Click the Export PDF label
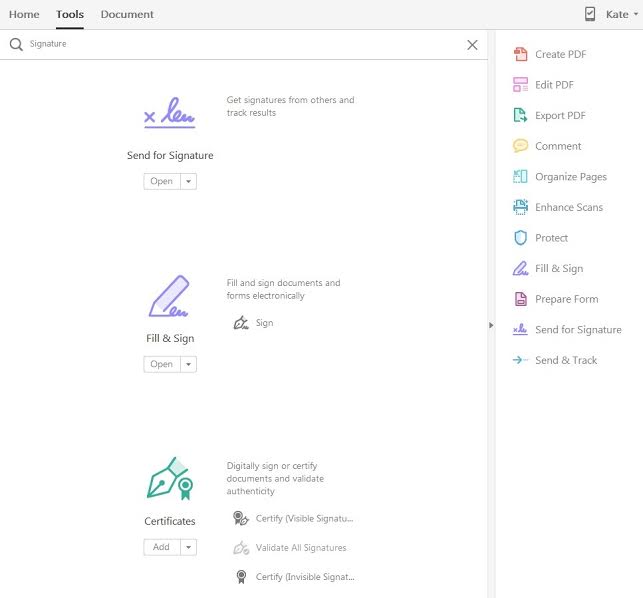The height and width of the screenshot is (598, 643). pyautogui.click(x=560, y=116)
